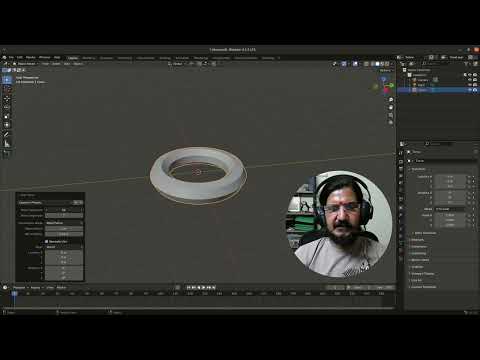Hide Camera object using its eye icon
The image size is (480, 360).
[x=470, y=80]
